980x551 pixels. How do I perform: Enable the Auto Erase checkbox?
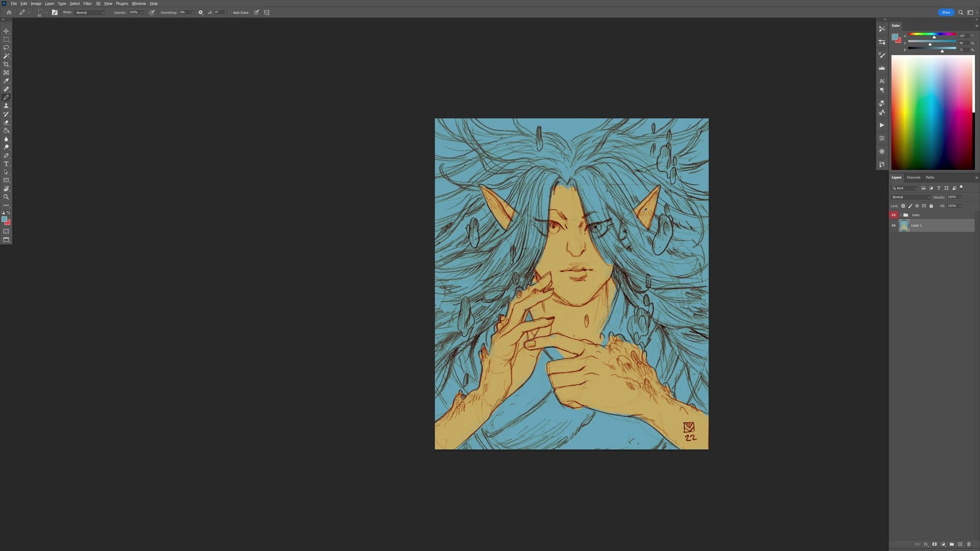(230, 12)
